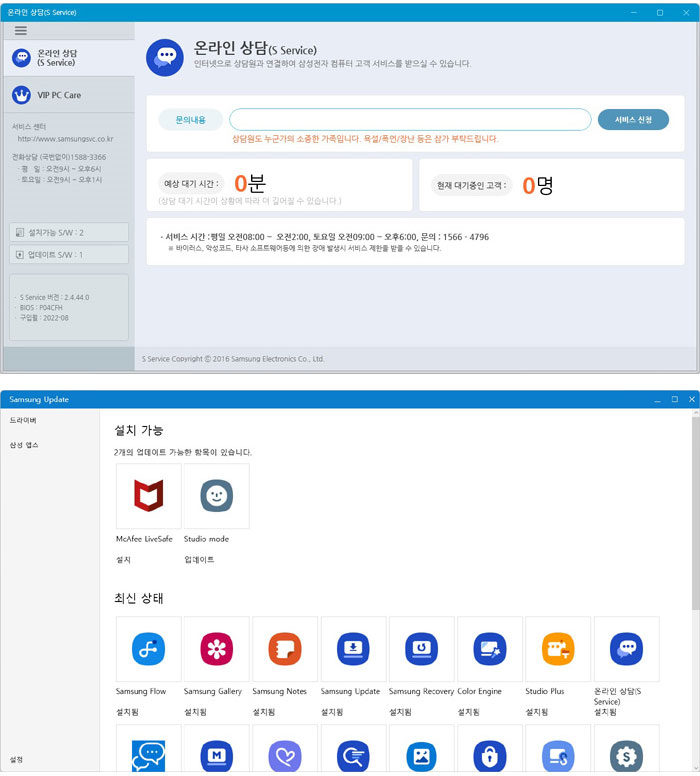The image size is (700, 776).
Task: Close the Samsung Update window
Action: [x=692, y=399]
